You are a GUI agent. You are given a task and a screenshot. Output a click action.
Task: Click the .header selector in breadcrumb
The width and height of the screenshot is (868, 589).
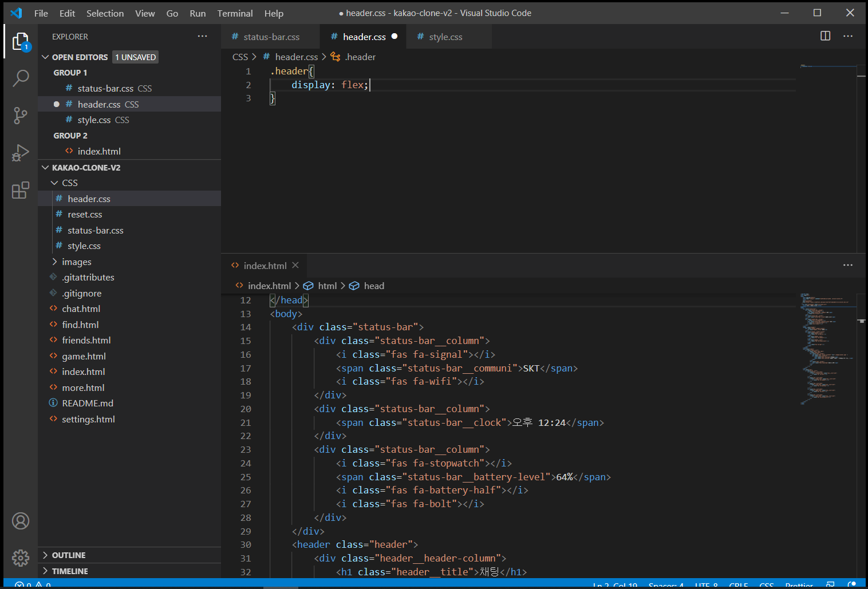coord(353,57)
